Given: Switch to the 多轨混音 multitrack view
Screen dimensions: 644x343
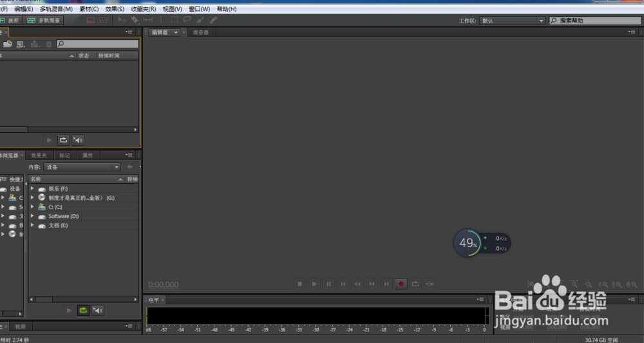Looking at the screenshot, I should click(43, 20).
